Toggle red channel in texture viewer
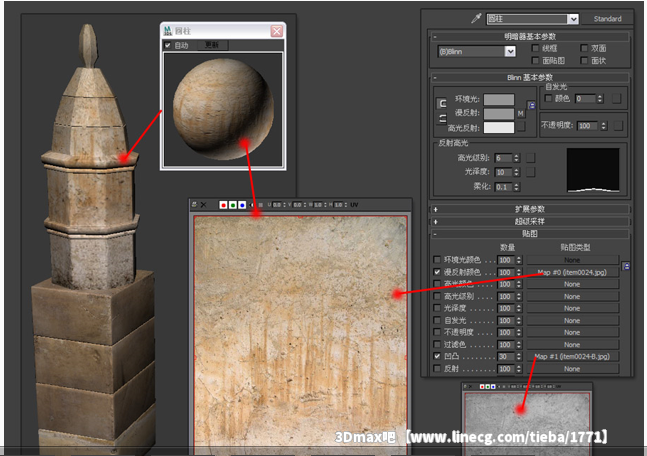Image resolution: width=647 pixels, height=456 pixels. pyautogui.click(x=223, y=204)
